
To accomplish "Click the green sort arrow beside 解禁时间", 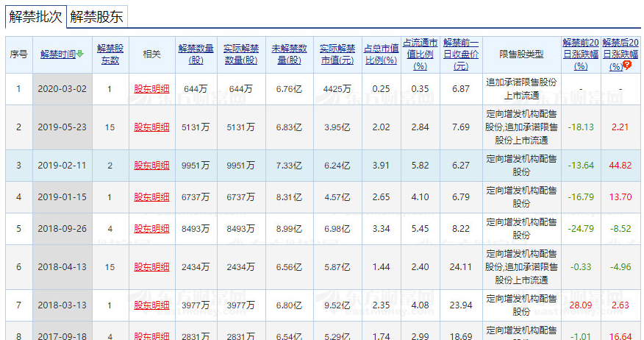I will tap(80, 54).
